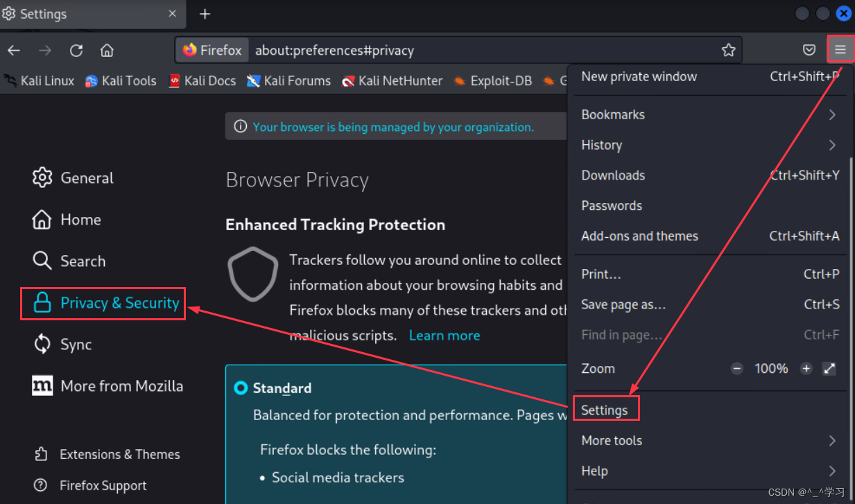Expand the Help submenu
The height and width of the screenshot is (504, 855).
click(x=709, y=471)
